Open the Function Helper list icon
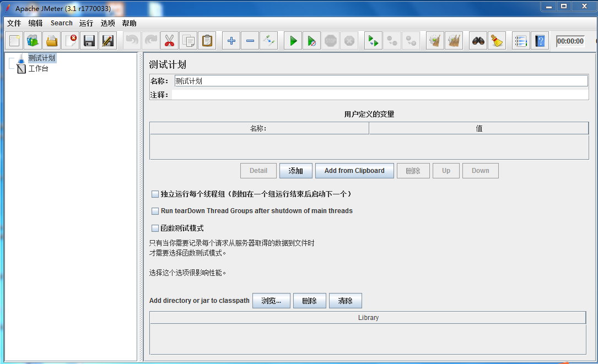The image size is (598, 364). coord(521,41)
